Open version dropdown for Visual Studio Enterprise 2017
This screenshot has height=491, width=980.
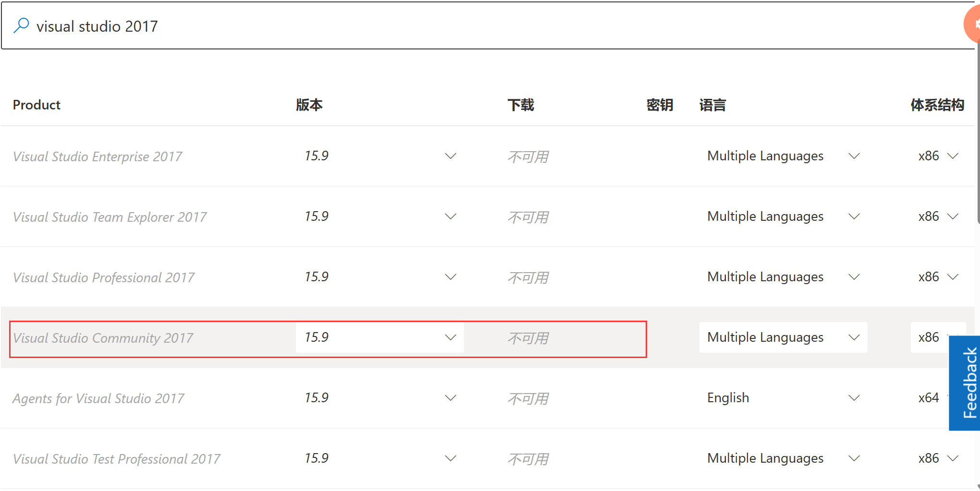pos(380,156)
